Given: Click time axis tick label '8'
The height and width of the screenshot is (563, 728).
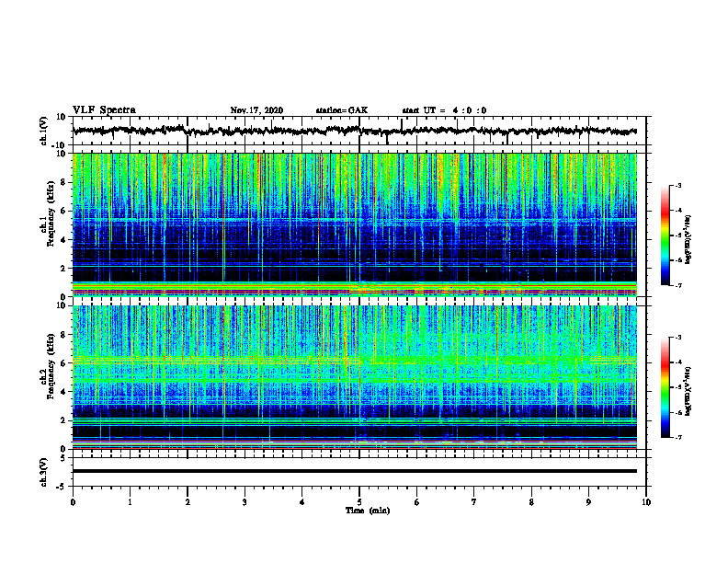Looking at the screenshot, I should click(x=531, y=502).
